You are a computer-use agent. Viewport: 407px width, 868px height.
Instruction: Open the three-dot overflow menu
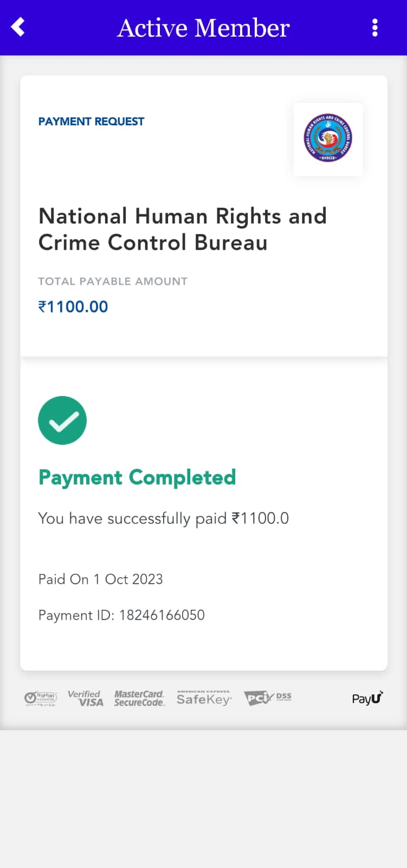374,28
